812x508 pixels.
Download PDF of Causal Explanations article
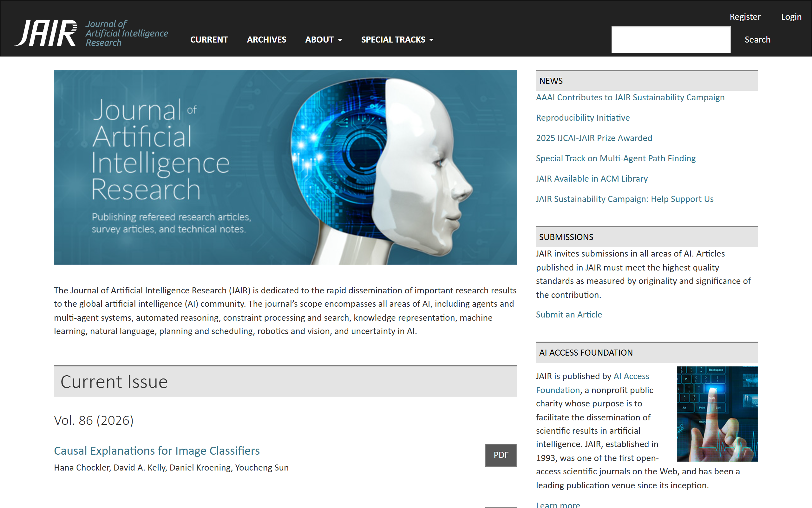(x=501, y=455)
